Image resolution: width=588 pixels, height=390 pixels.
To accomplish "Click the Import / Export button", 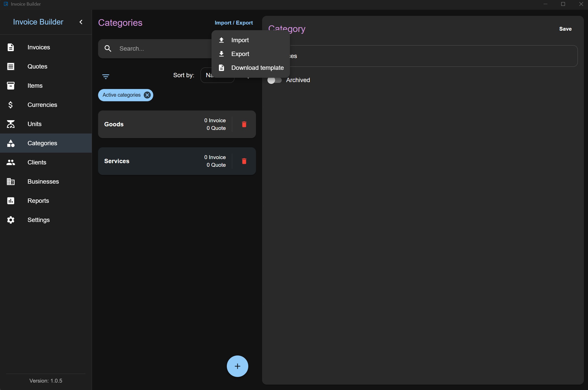I will click(x=234, y=23).
